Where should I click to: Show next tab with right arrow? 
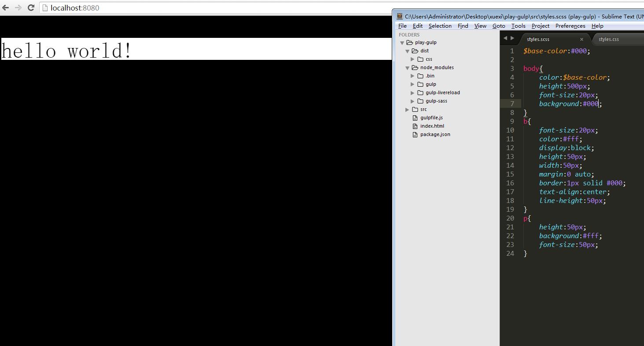pos(512,38)
